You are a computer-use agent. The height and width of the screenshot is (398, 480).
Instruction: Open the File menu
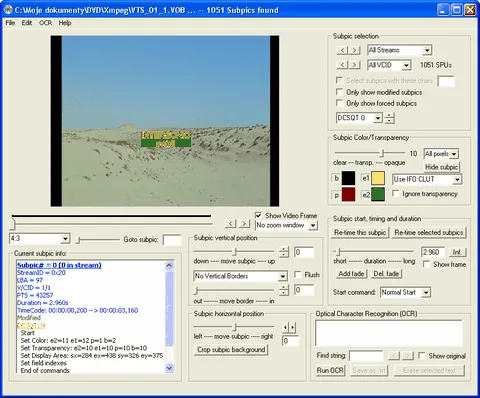click(10, 23)
